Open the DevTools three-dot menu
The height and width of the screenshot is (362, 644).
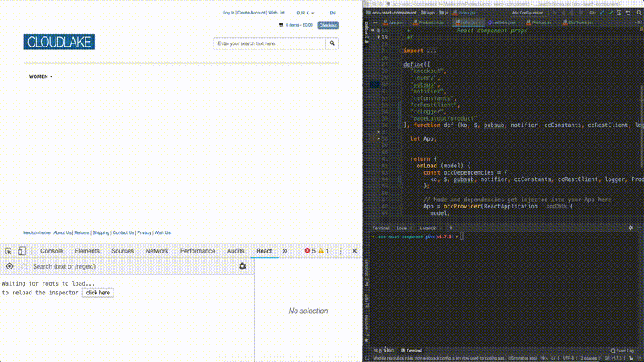(341, 251)
